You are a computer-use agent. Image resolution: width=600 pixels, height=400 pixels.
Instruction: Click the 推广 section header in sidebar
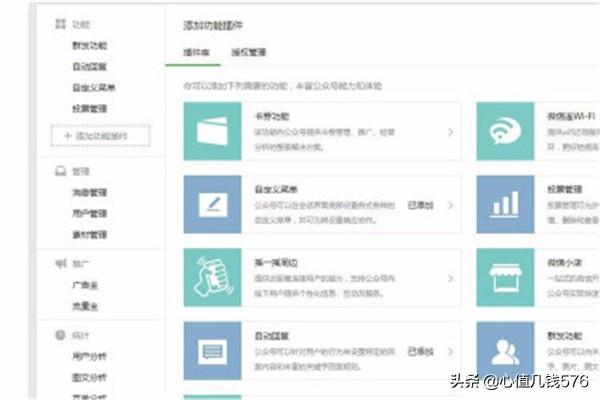[81, 264]
